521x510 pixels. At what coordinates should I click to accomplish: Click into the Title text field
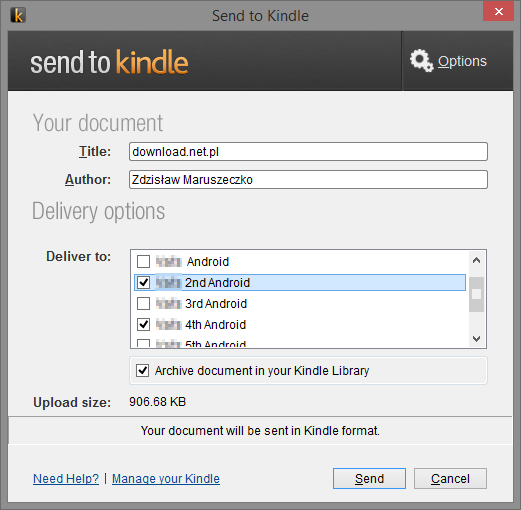click(308, 152)
